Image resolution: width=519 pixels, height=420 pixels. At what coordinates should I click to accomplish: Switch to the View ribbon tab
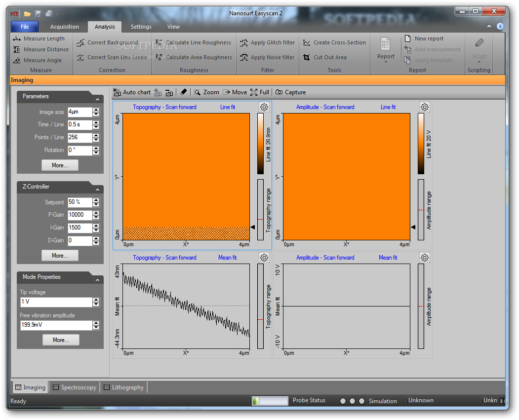(x=173, y=27)
